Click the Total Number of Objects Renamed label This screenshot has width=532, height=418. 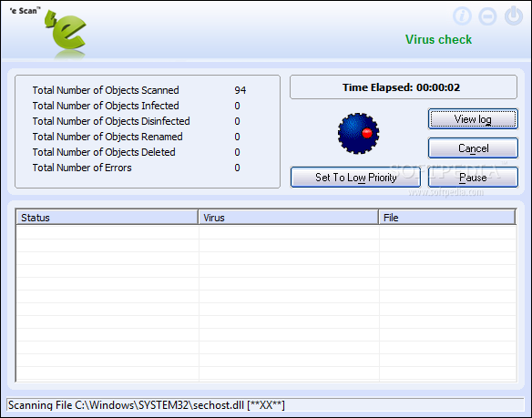coord(107,137)
